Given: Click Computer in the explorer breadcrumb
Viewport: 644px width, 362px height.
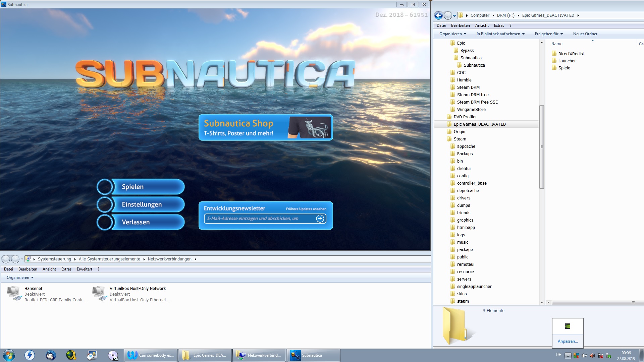Looking at the screenshot, I should [x=480, y=15].
